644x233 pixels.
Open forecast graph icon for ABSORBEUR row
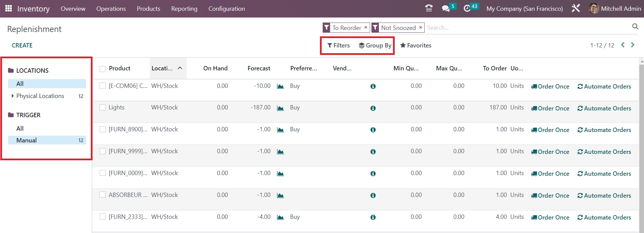pos(280,196)
